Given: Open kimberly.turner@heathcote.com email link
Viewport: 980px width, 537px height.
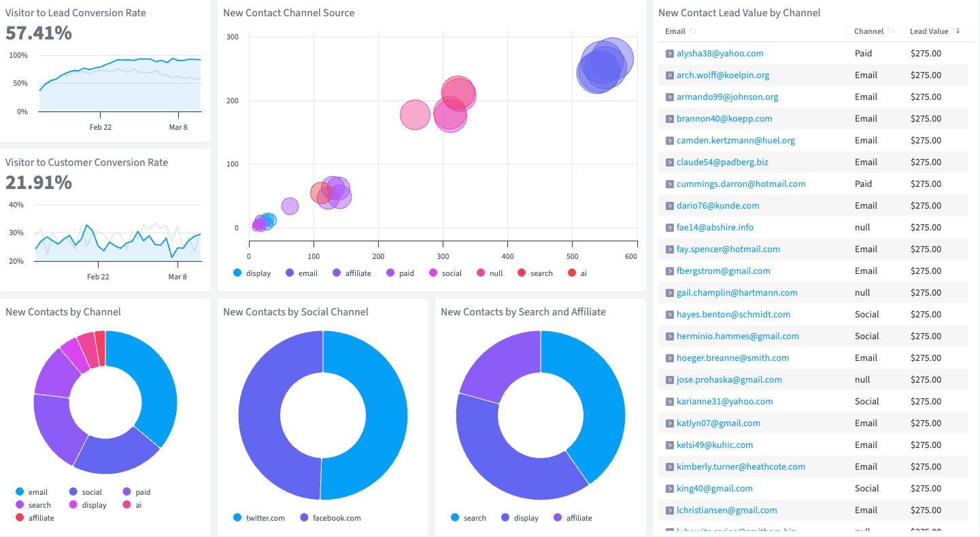Looking at the screenshot, I should point(741,466).
